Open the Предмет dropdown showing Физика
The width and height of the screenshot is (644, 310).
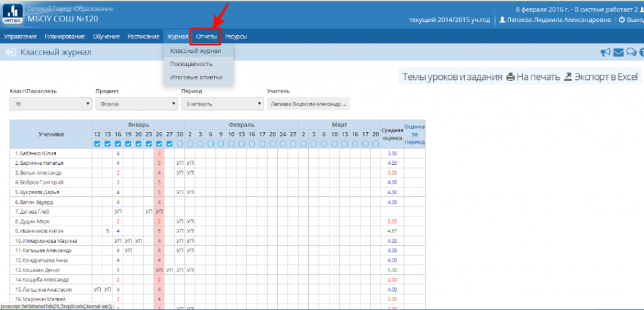point(136,104)
